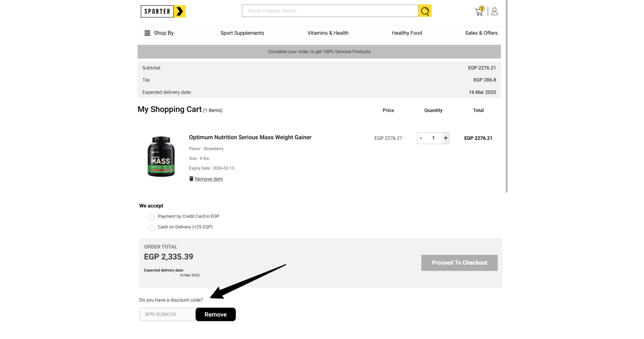Open the Sporter logo homepage
644x339 pixels.
(x=163, y=11)
